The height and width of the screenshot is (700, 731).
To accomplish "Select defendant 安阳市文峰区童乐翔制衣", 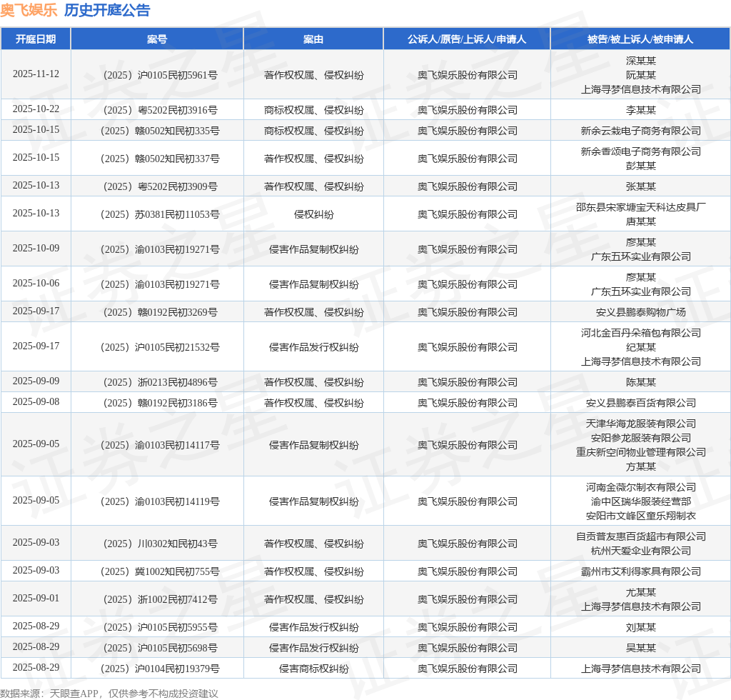I will pos(640,516).
